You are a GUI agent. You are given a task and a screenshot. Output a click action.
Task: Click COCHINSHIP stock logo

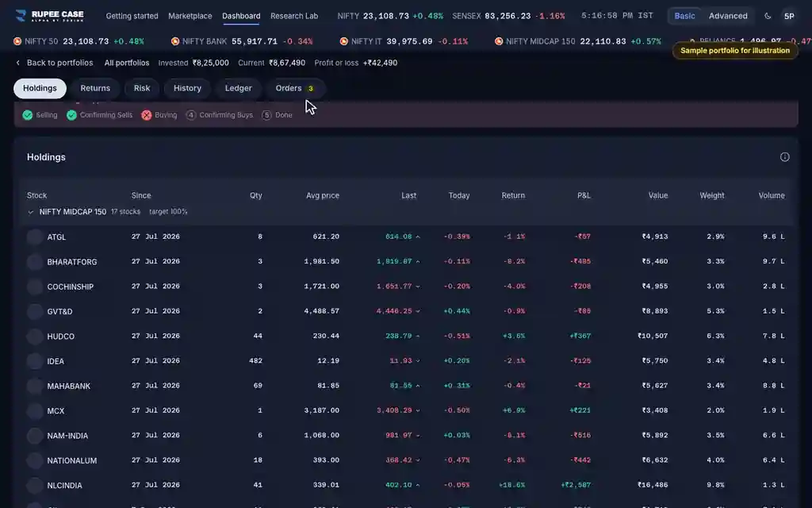tap(35, 287)
